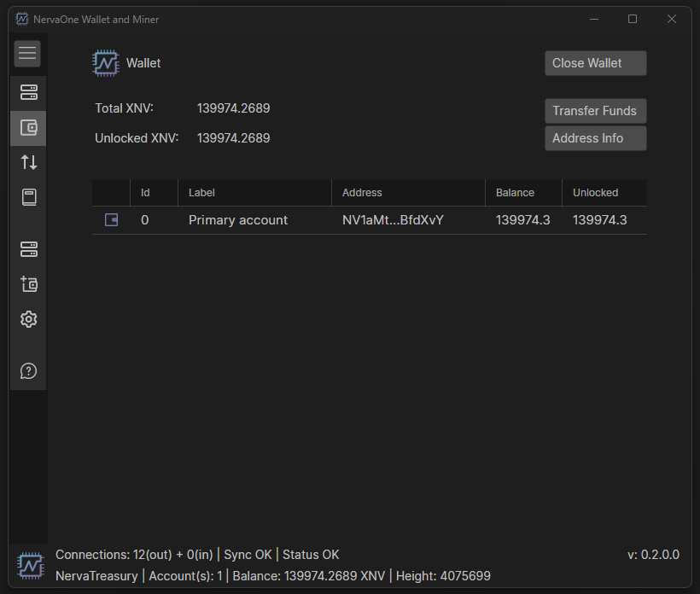The width and height of the screenshot is (700, 594).
Task: Click the NV1aMt...BfdXvY address cell
Action: (393, 220)
